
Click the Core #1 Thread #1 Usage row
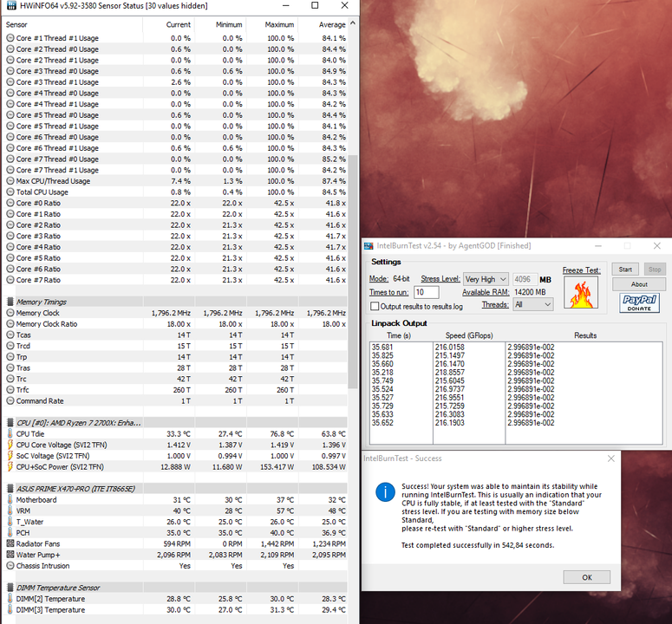click(175, 38)
